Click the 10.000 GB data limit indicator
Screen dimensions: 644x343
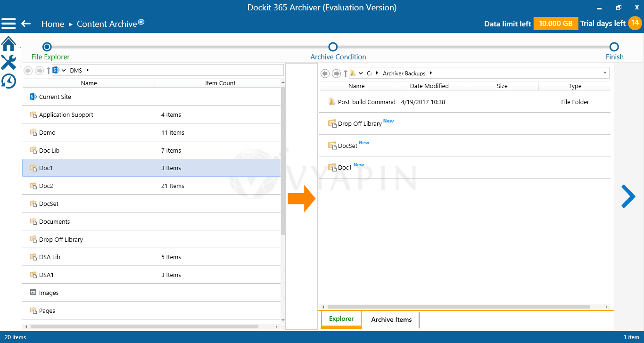coord(555,23)
